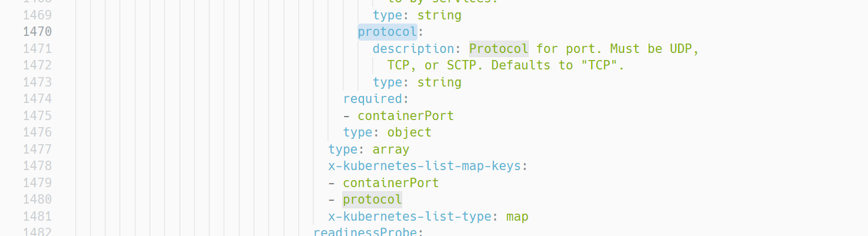Click the highlighted word Protocol in description
The width and height of the screenshot is (868, 236).
(499, 48)
